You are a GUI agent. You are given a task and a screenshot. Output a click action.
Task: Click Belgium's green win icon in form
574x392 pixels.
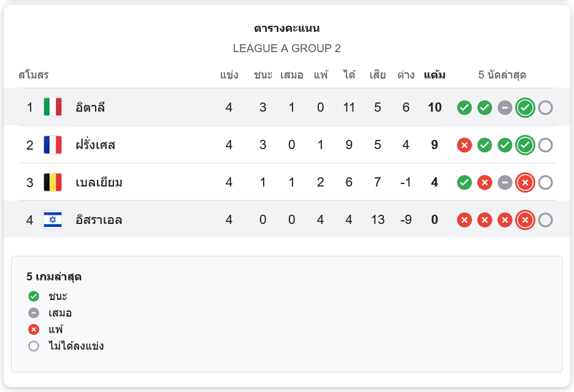465,183
